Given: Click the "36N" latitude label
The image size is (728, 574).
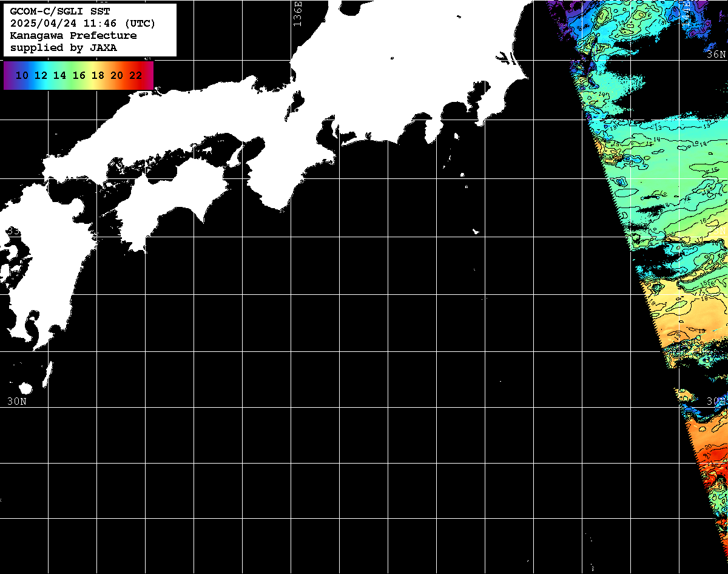Looking at the screenshot, I should (716, 55).
